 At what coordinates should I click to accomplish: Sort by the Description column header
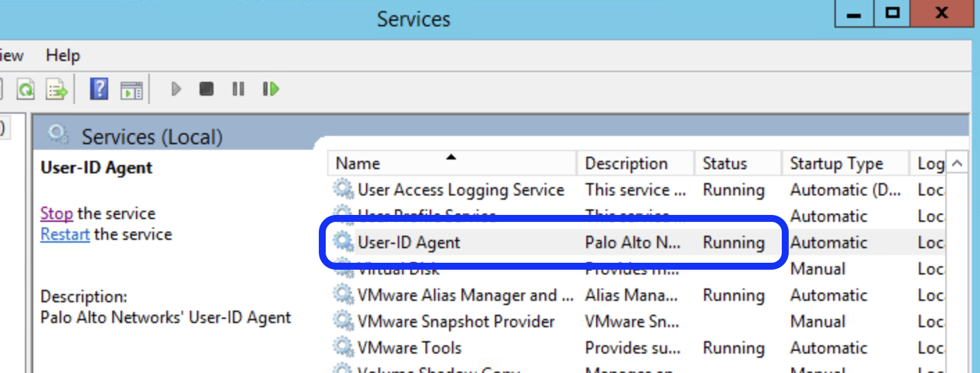(636, 164)
